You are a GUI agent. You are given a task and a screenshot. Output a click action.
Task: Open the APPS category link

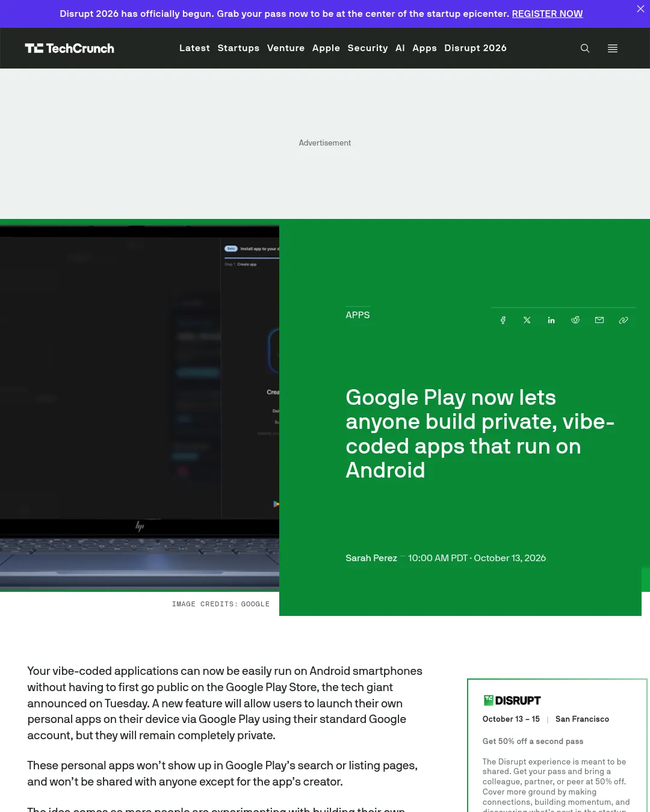(357, 315)
